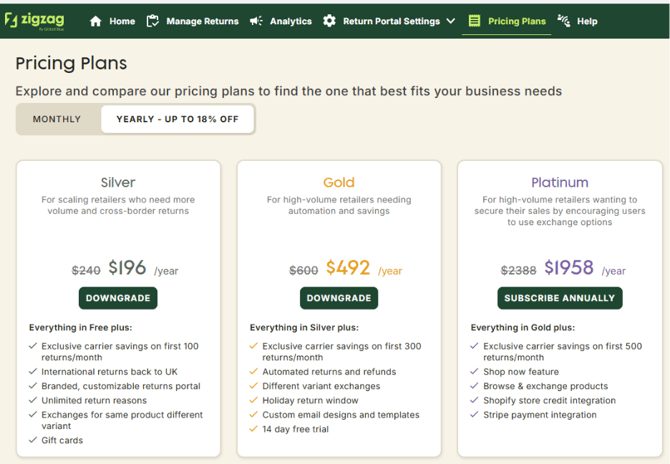670x464 pixels.
Task: Click checkmark beside 'Gift cards'
Action: pos(33,440)
